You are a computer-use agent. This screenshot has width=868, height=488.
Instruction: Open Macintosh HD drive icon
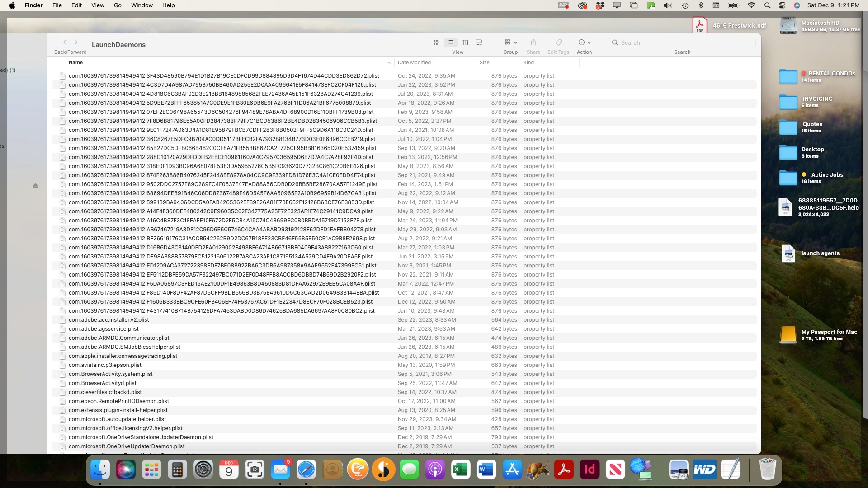point(788,26)
